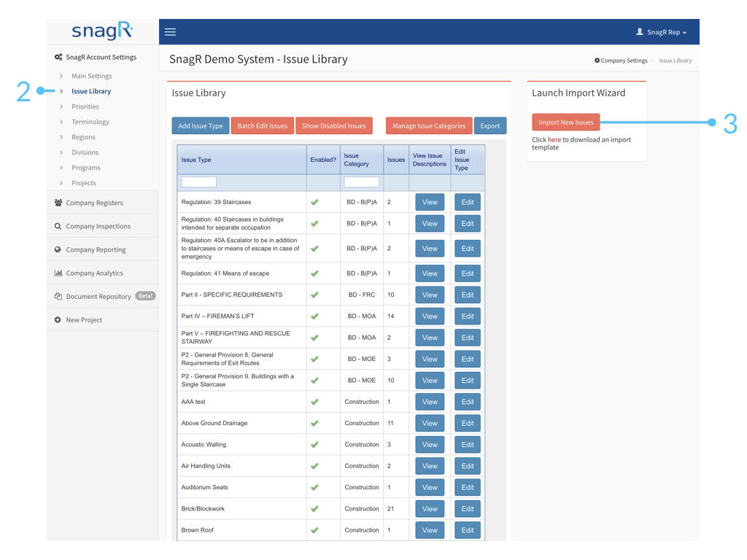Click the Add Issue Type button

click(201, 125)
